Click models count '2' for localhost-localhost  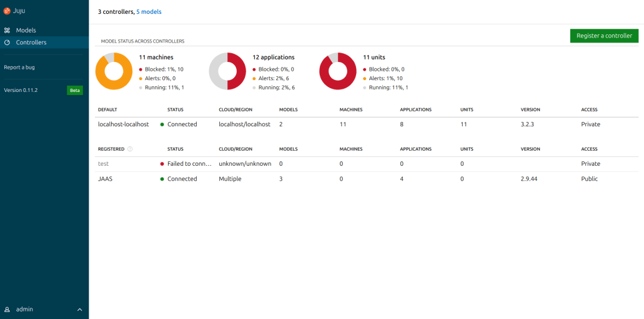click(281, 124)
